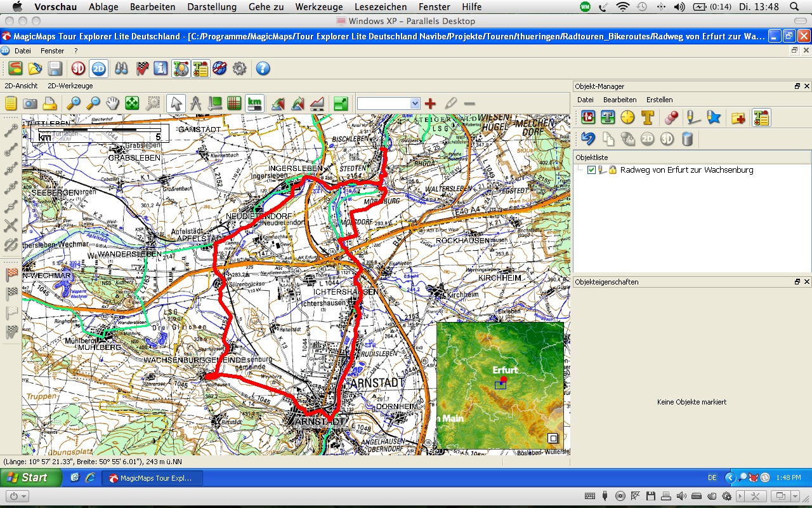Open the 2D-Werkzeuge dropdown menu
Viewport: 812px width, 508px height.
[70, 86]
